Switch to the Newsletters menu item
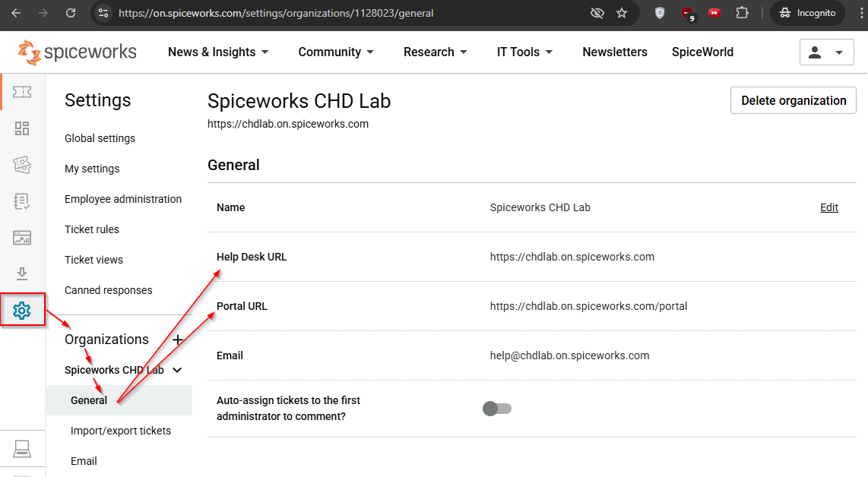 point(615,52)
